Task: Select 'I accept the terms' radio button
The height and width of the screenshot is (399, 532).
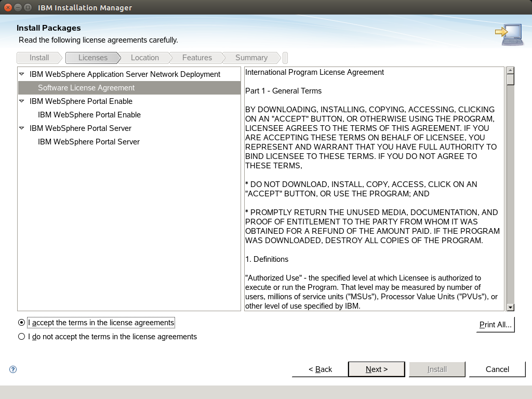Action: pos(21,322)
